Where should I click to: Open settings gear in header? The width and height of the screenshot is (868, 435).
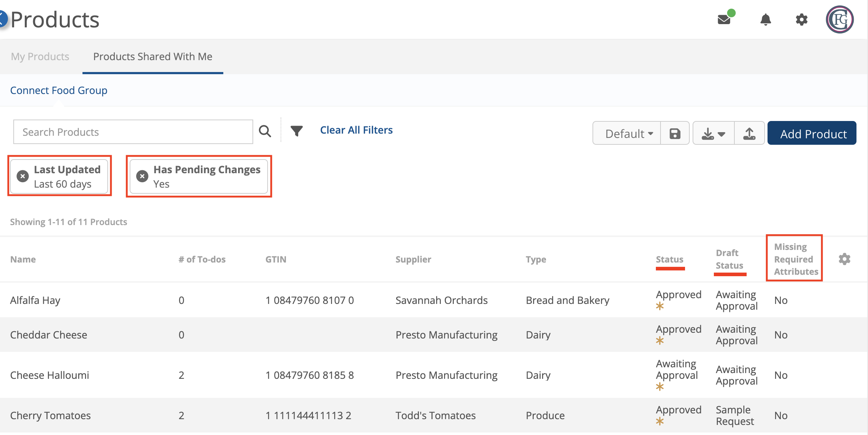pos(801,19)
